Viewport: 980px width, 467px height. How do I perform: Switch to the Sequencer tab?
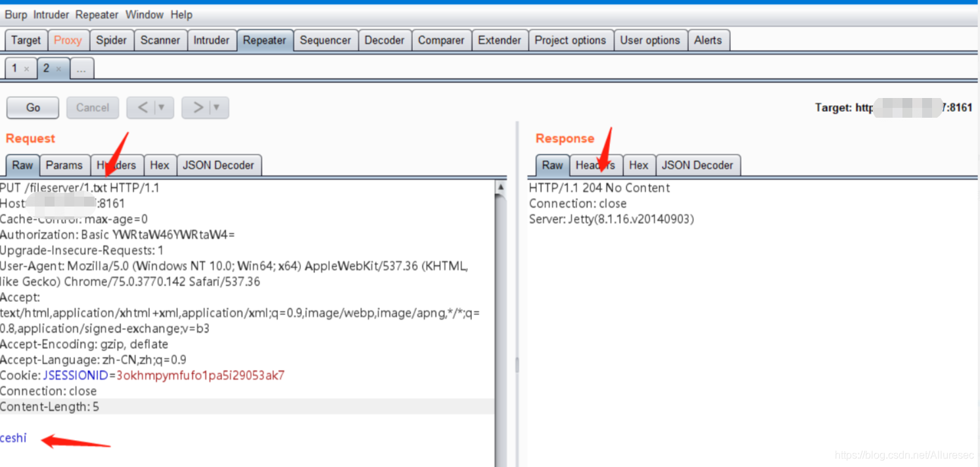pyautogui.click(x=325, y=40)
